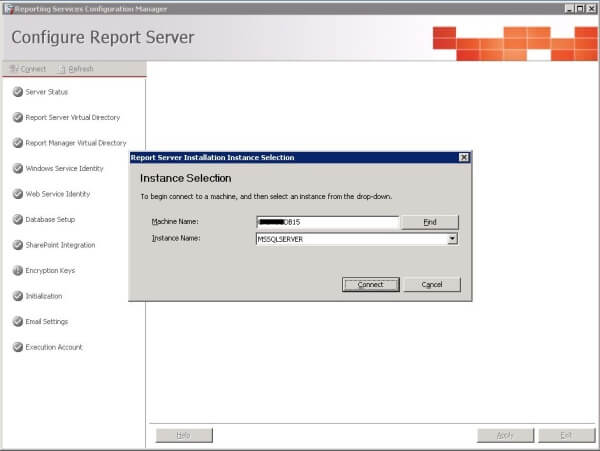Click the Find button
This screenshot has width=600, height=451.
click(x=430, y=222)
